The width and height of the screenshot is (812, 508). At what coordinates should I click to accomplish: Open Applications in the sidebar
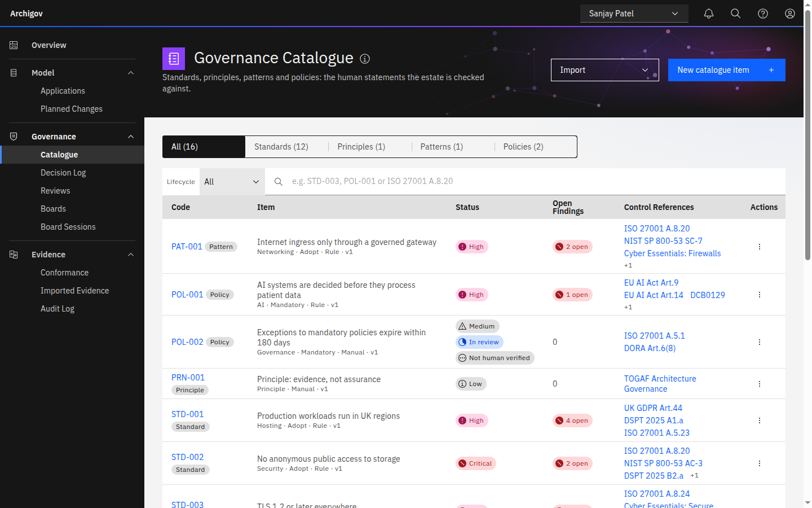coord(72,91)
